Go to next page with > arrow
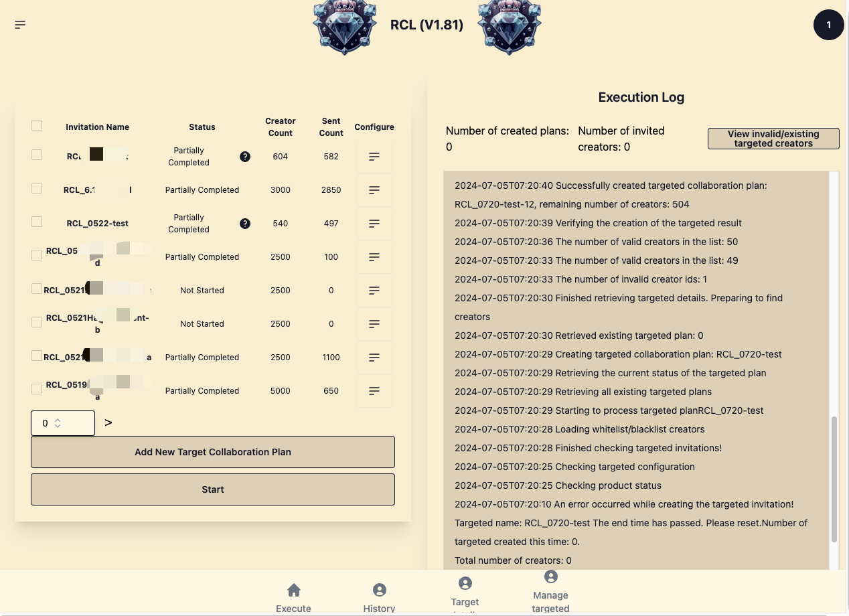The height and width of the screenshot is (616, 849). click(108, 423)
